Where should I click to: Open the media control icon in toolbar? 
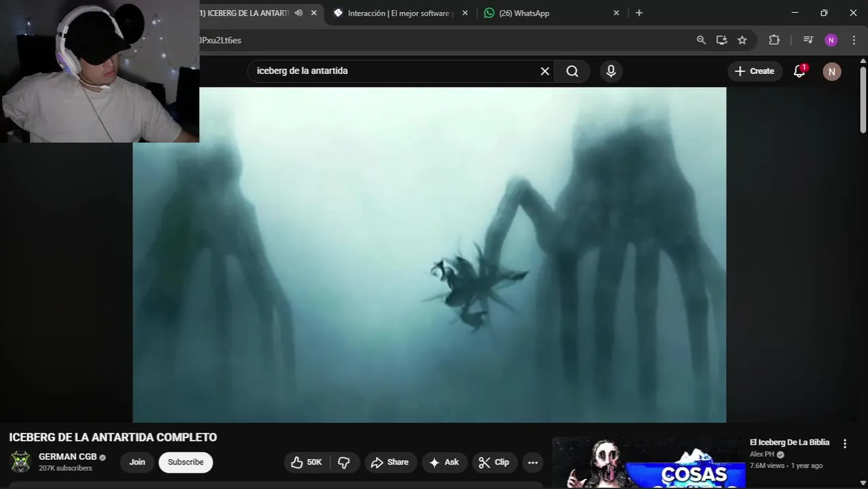(x=808, y=40)
